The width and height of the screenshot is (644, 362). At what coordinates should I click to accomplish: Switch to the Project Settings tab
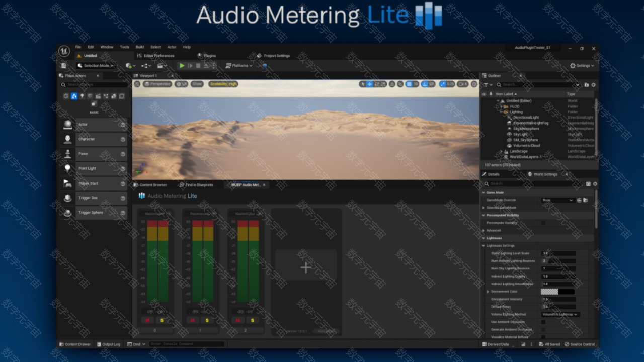(x=274, y=56)
